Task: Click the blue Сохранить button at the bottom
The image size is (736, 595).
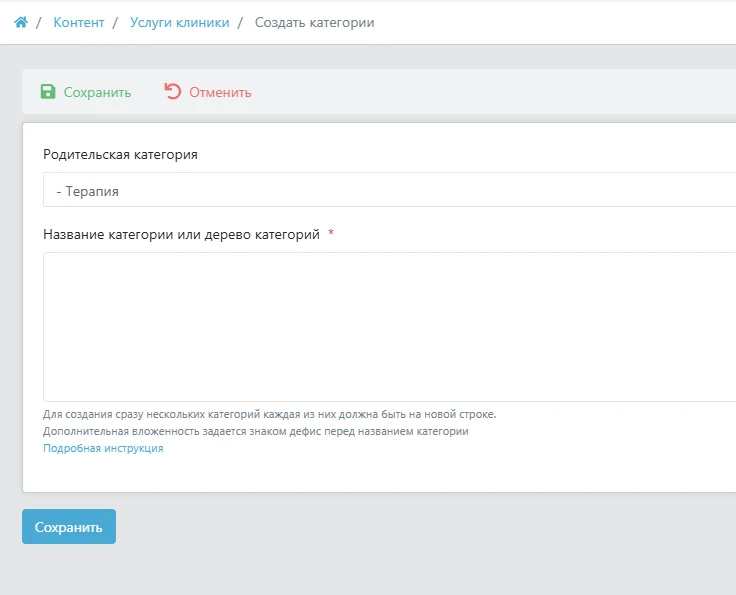Action: click(x=69, y=527)
